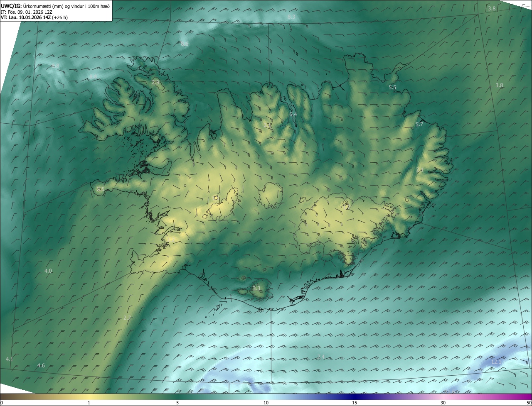Click the '15' tick on the color scale
532x406 pixels.
pos(355,403)
